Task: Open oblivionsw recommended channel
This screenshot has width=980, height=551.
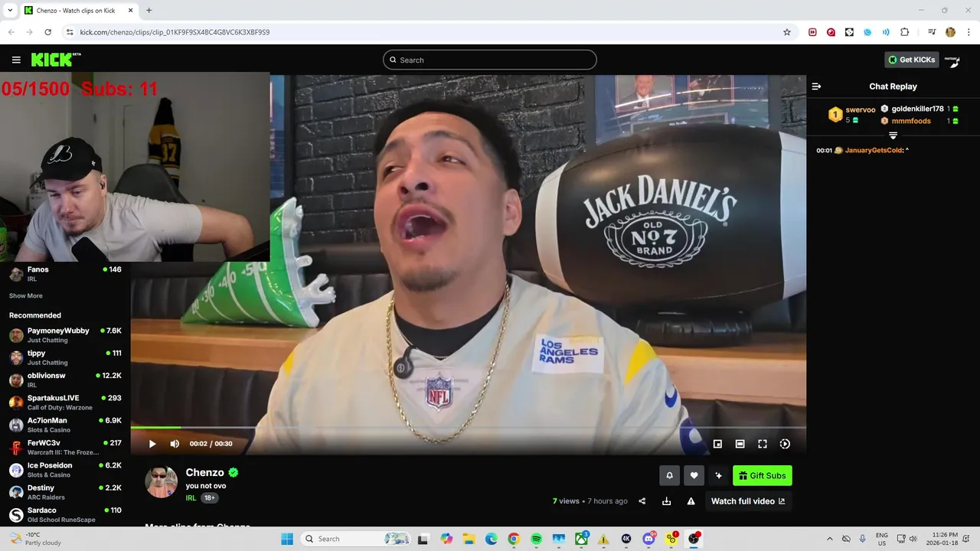Action: point(65,380)
